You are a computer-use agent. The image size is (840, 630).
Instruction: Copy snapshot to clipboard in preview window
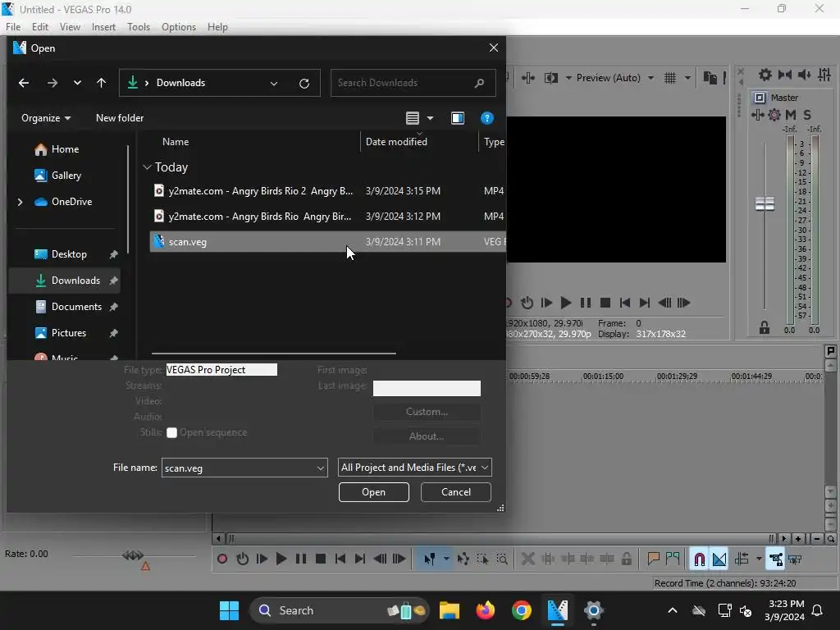tap(710, 78)
